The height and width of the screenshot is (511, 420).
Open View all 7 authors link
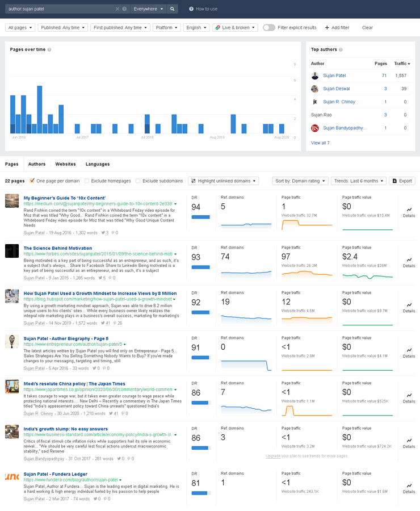pyautogui.click(x=320, y=143)
